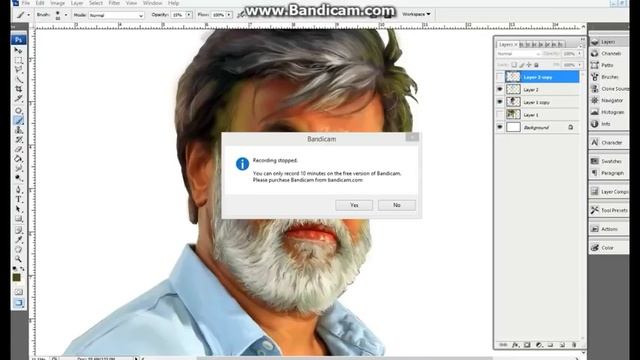Image resolution: width=640 pixels, height=360 pixels.
Task: Toggle lock image pixels
Action: 522,65
